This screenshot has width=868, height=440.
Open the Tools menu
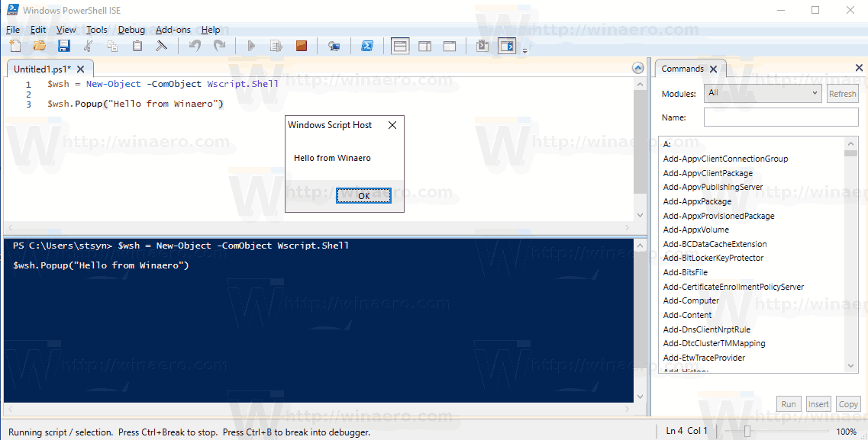point(96,30)
